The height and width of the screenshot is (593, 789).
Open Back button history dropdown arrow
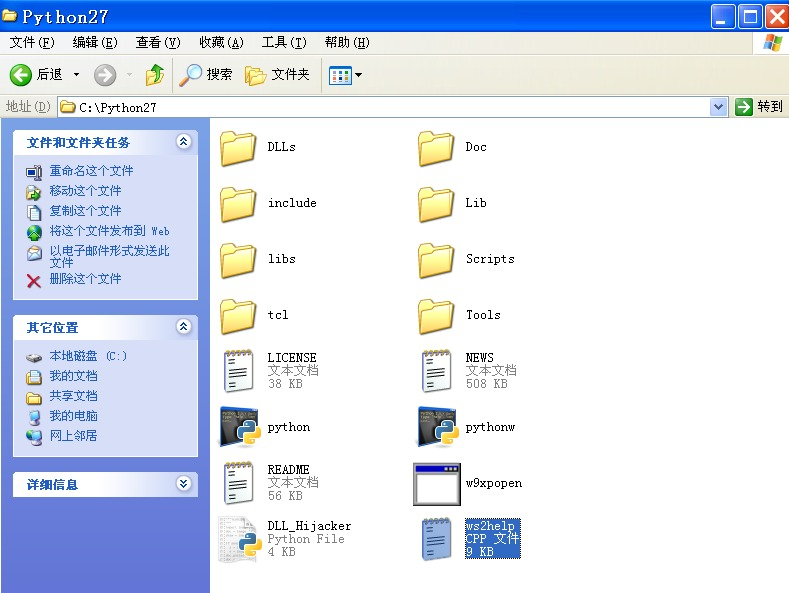click(76, 75)
